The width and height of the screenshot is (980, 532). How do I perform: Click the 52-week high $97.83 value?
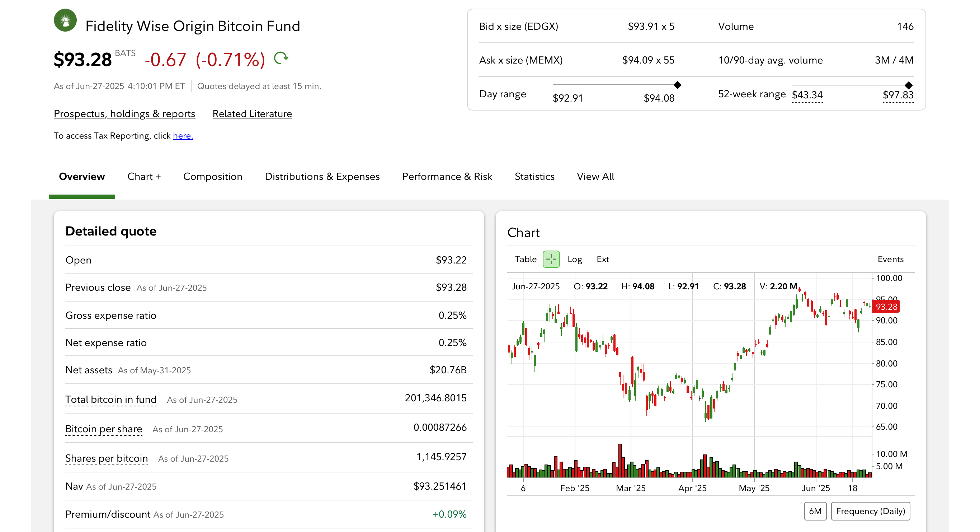(898, 95)
